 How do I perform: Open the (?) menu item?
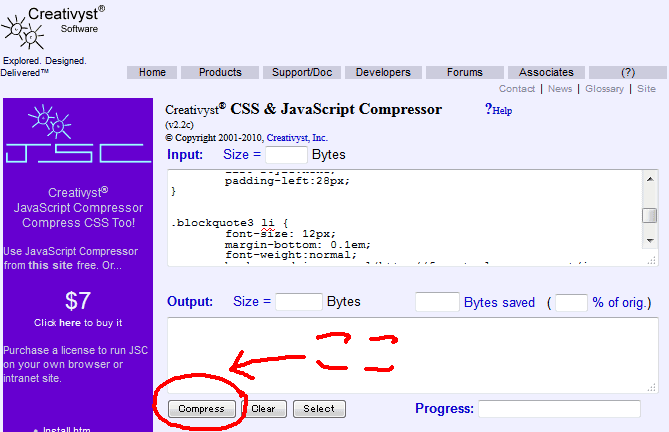(628, 72)
